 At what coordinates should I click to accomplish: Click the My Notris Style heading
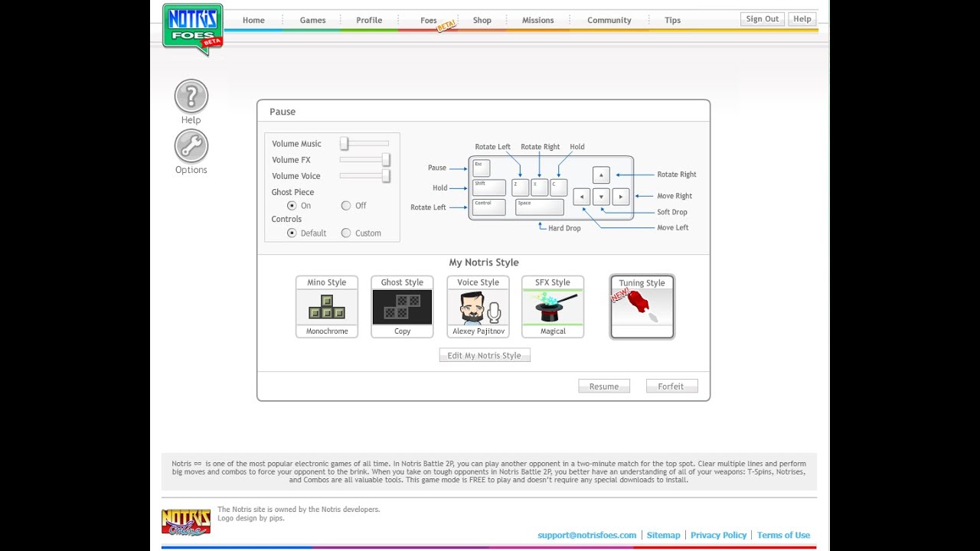(x=484, y=262)
